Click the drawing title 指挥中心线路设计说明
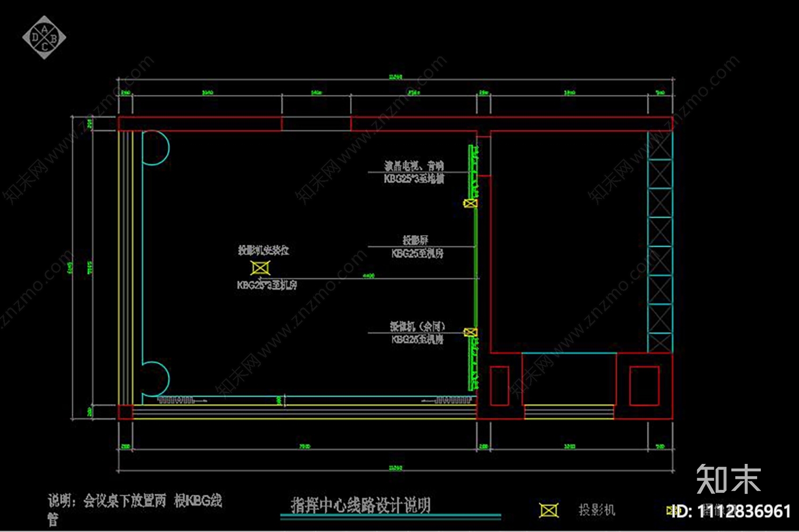Screen dimensions: 799x532 pyautogui.click(x=360, y=505)
